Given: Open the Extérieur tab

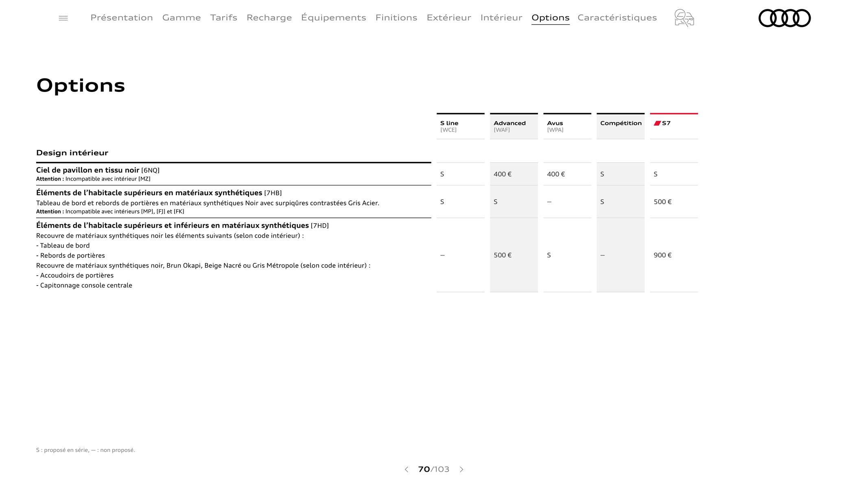Looking at the screenshot, I should tap(449, 17).
